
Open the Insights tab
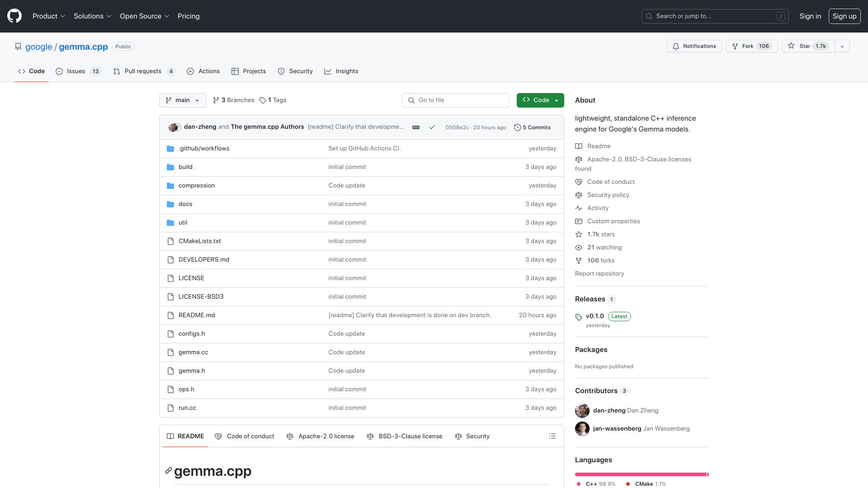(341, 71)
